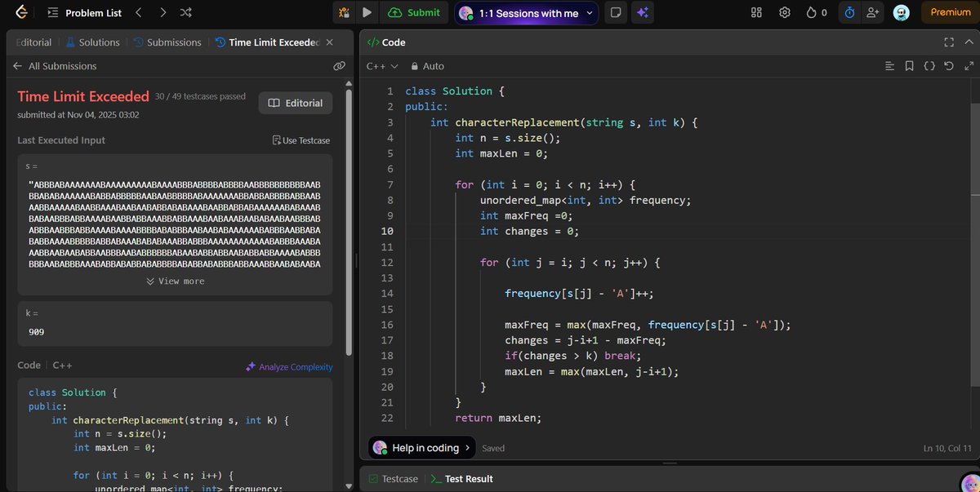
Task: Go to the next problem
Action: pyautogui.click(x=163, y=12)
